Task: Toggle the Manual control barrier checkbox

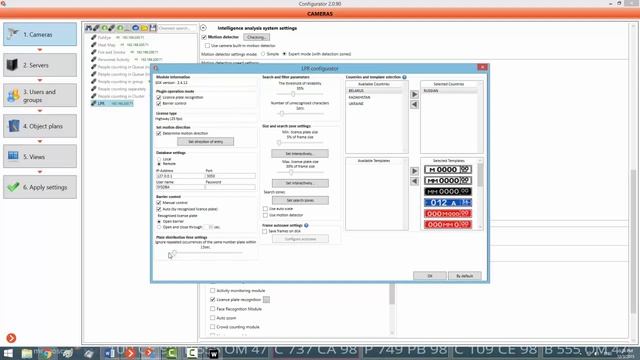Action: pyautogui.click(x=159, y=203)
